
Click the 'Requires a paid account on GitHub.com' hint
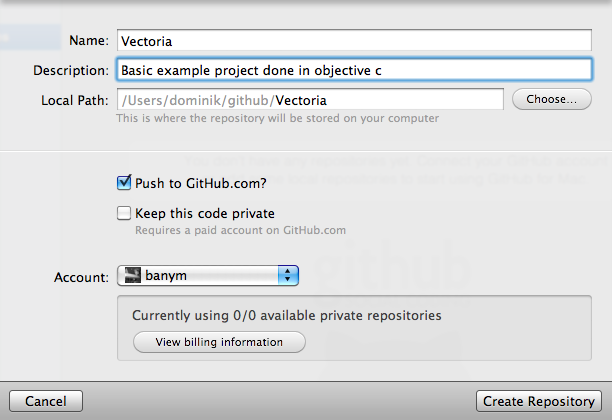(x=240, y=230)
